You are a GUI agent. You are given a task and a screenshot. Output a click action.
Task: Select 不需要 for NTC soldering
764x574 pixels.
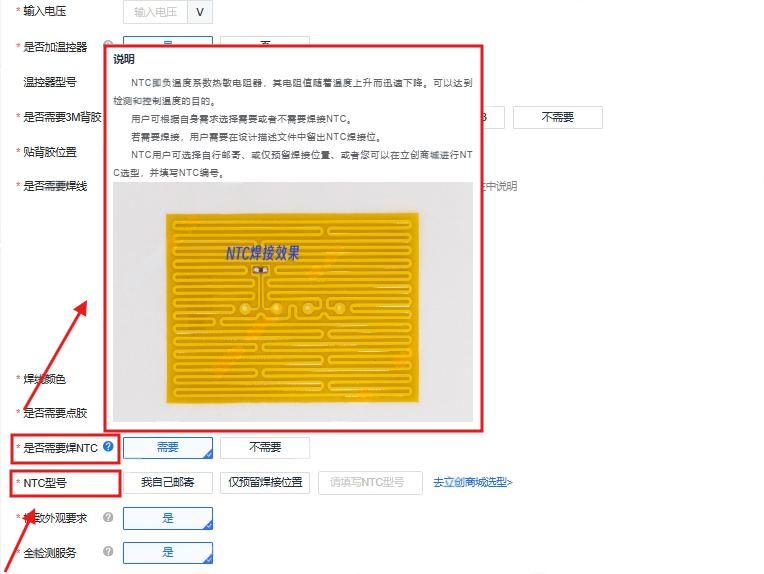coord(264,448)
